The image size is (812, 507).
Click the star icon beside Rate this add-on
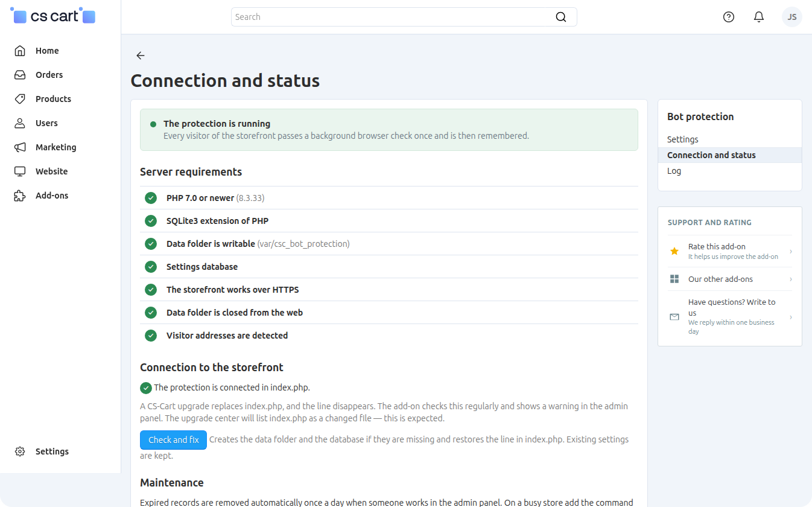click(674, 251)
